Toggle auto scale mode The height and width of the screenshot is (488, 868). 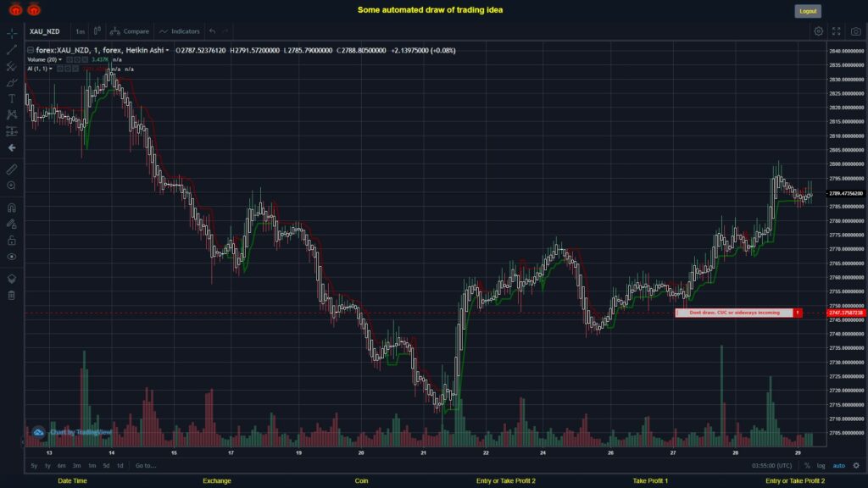tap(839, 466)
